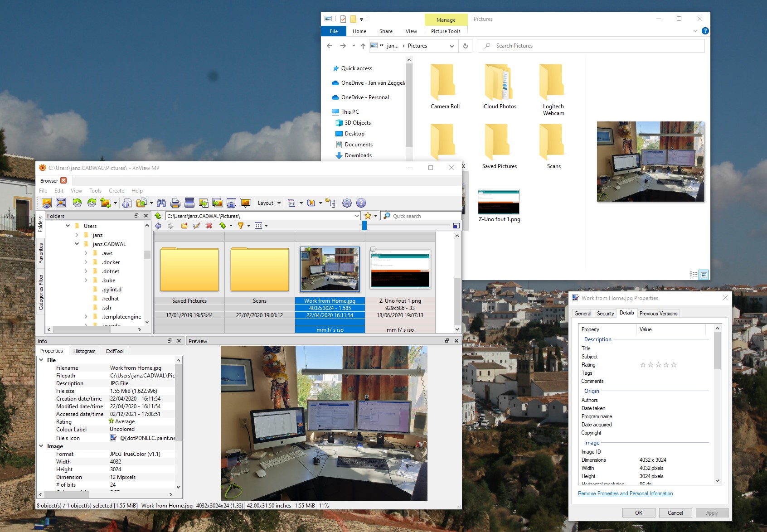Rotate image left with counter-clockwise icon

point(77,203)
